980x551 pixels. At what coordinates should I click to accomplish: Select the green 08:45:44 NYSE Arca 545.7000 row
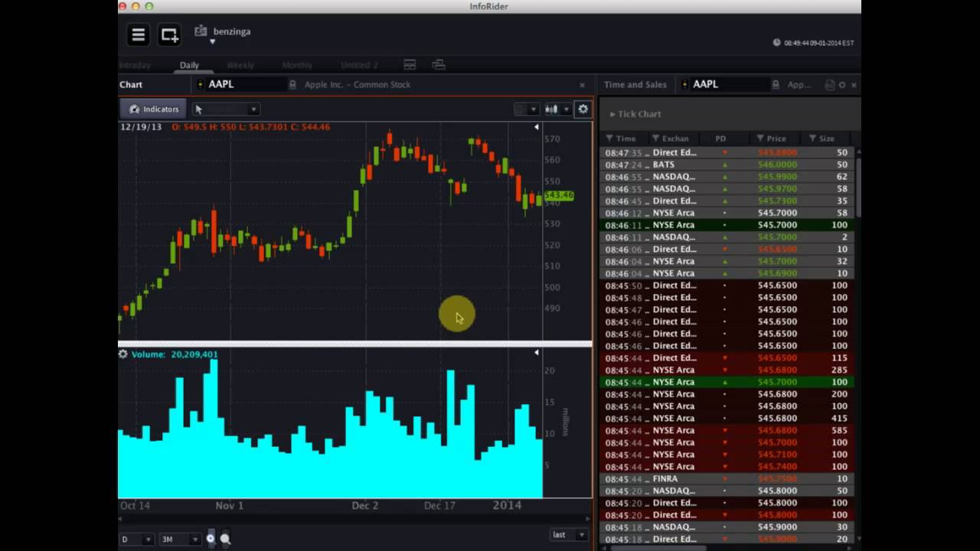(727, 382)
